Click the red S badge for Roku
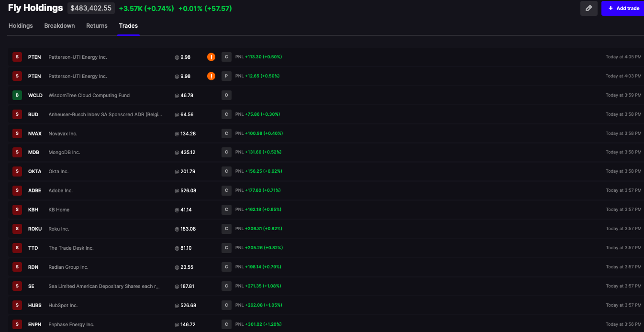This screenshot has width=644, height=332. coord(17,229)
